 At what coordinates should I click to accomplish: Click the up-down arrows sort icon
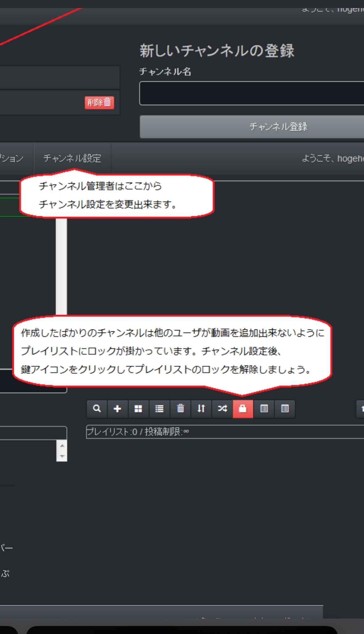tap(201, 409)
